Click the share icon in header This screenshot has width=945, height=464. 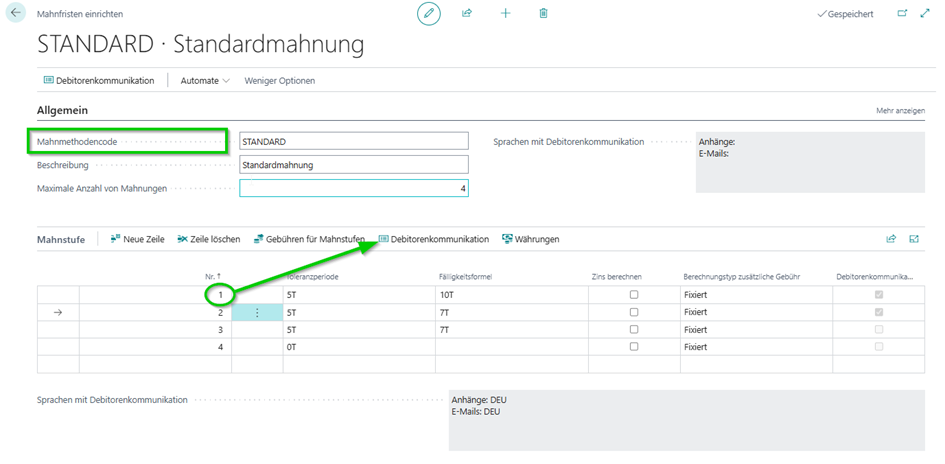467,14
